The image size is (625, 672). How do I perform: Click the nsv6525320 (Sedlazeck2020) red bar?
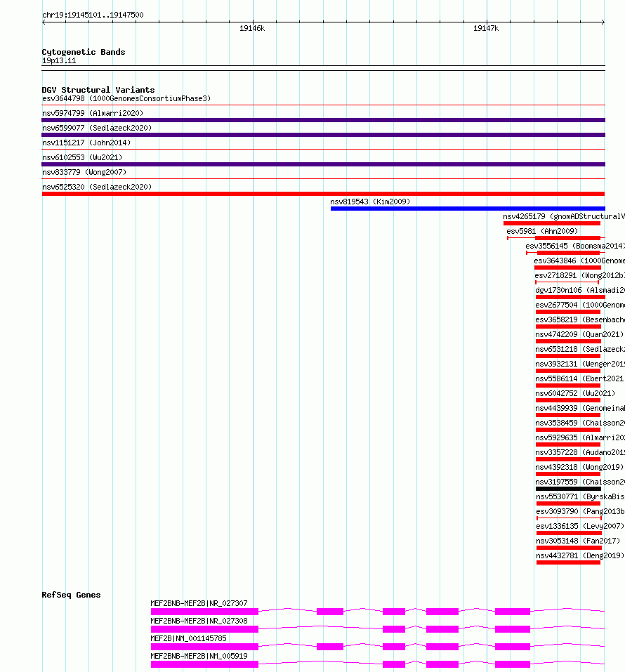click(x=323, y=194)
